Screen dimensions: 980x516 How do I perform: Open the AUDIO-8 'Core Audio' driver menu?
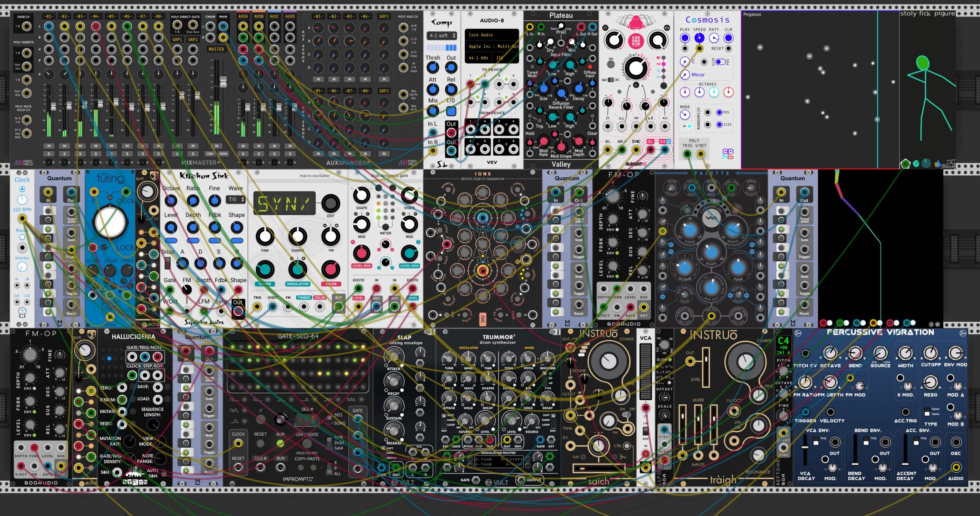point(492,35)
